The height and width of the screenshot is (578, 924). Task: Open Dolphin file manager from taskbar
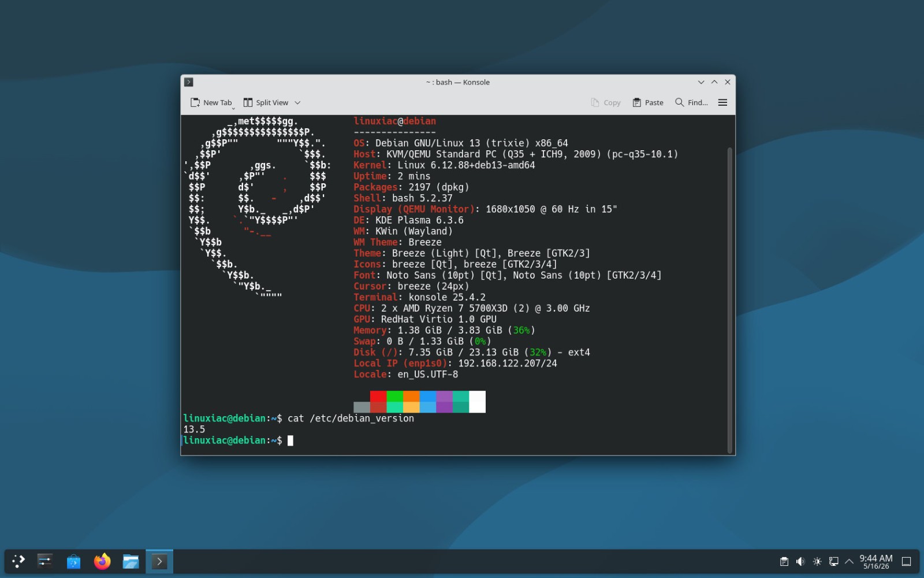[131, 561]
